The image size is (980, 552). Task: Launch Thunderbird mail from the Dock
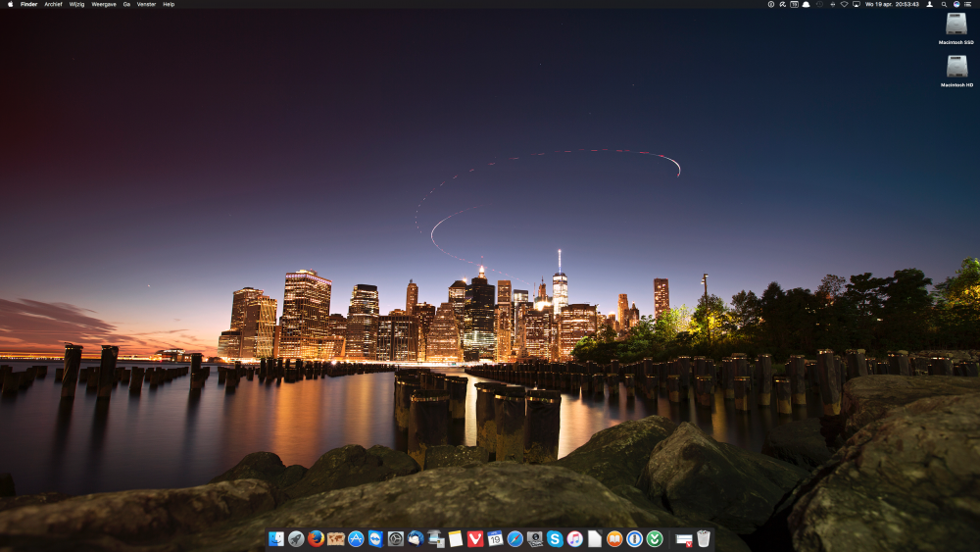416,538
